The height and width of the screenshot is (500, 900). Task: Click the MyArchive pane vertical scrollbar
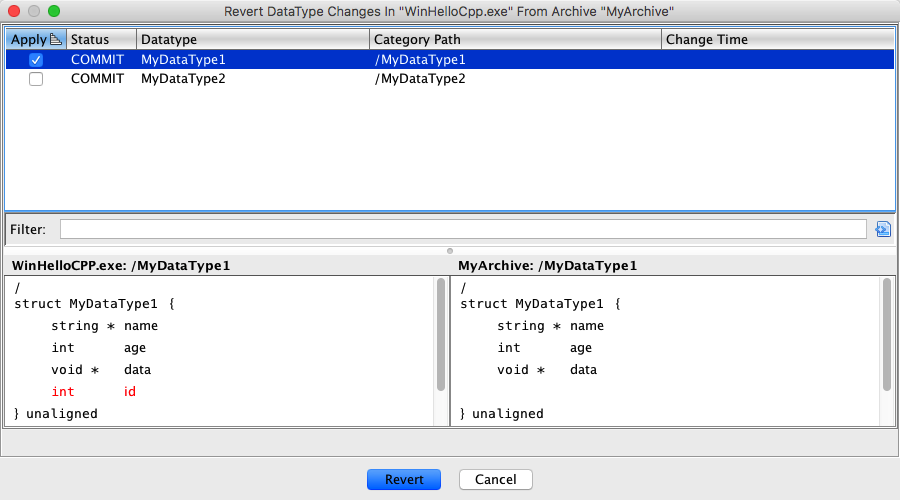pos(886,336)
